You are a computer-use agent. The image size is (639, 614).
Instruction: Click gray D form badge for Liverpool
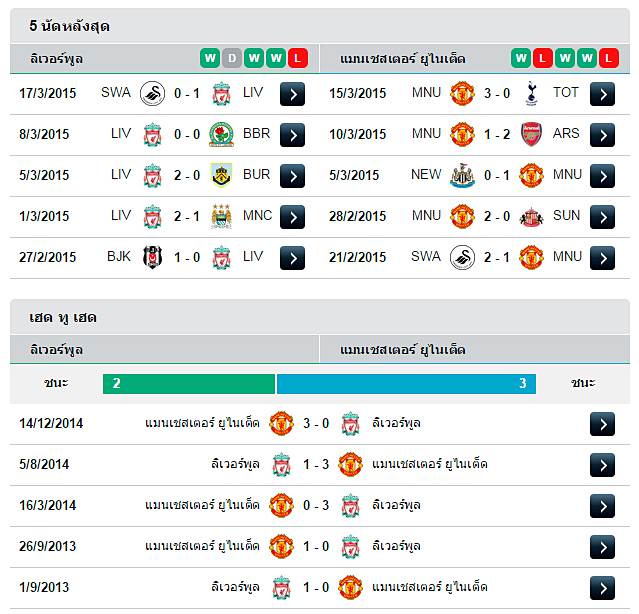click(232, 58)
